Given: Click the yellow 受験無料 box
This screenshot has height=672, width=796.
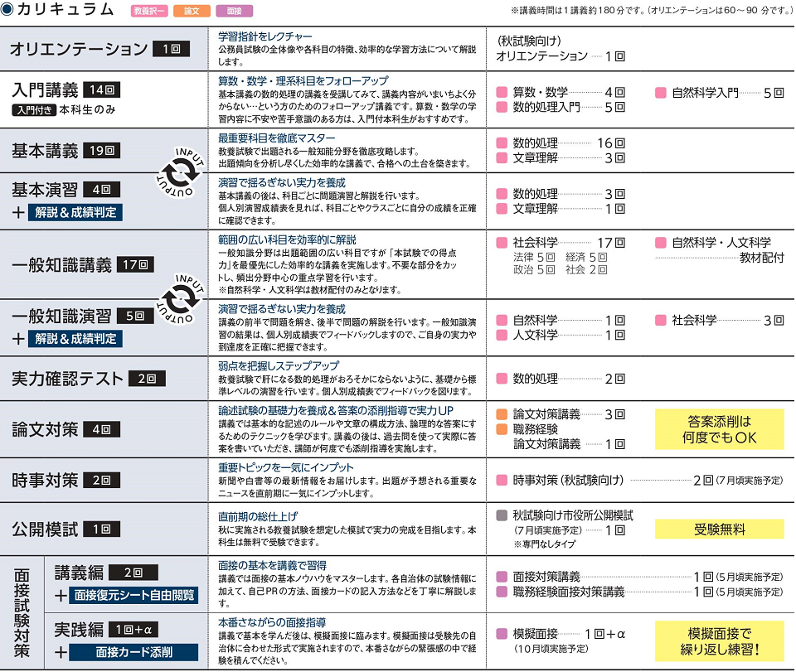Looking at the screenshot, I should tap(719, 529).
